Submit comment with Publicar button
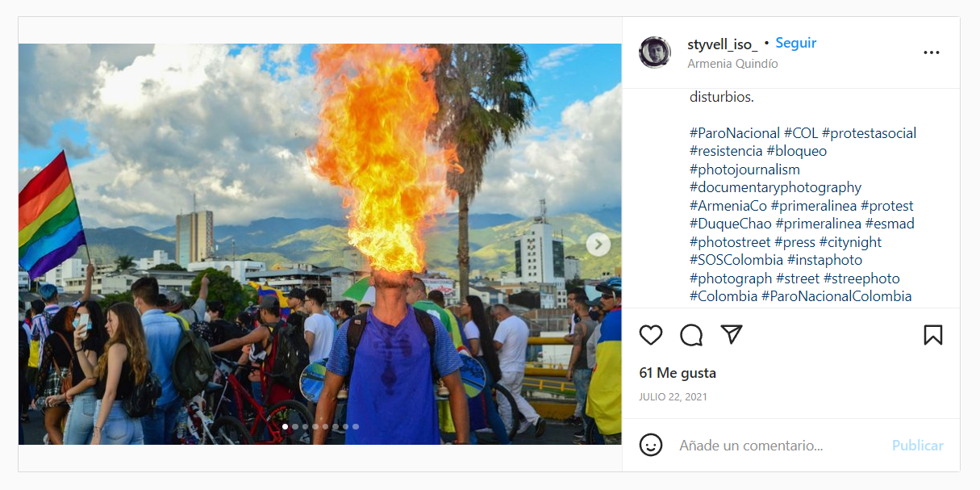 [x=918, y=446]
